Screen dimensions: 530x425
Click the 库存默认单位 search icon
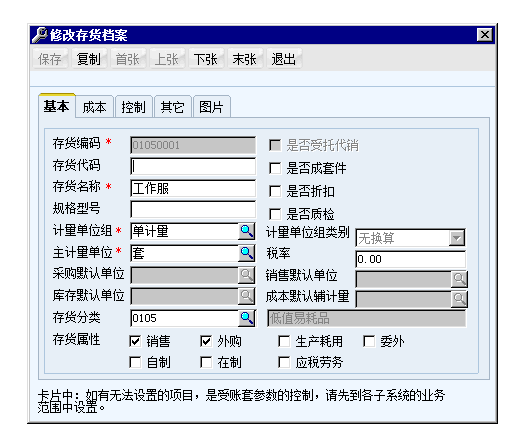[246, 296]
